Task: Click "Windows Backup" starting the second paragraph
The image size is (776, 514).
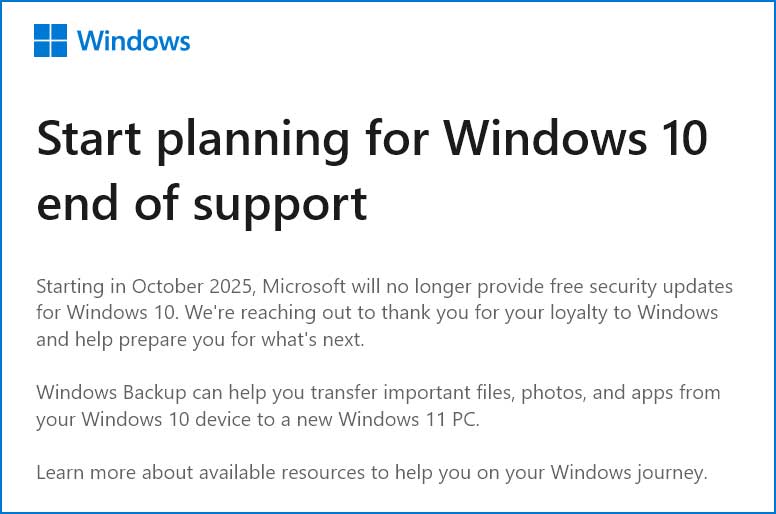Action: tap(98, 392)
